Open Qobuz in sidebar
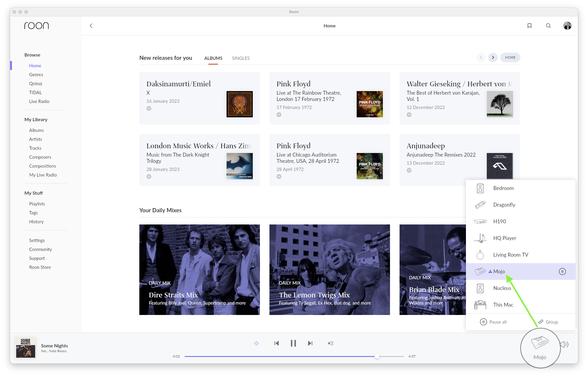The height and width of the screenshot is (376, 588). tap(36, 83)
